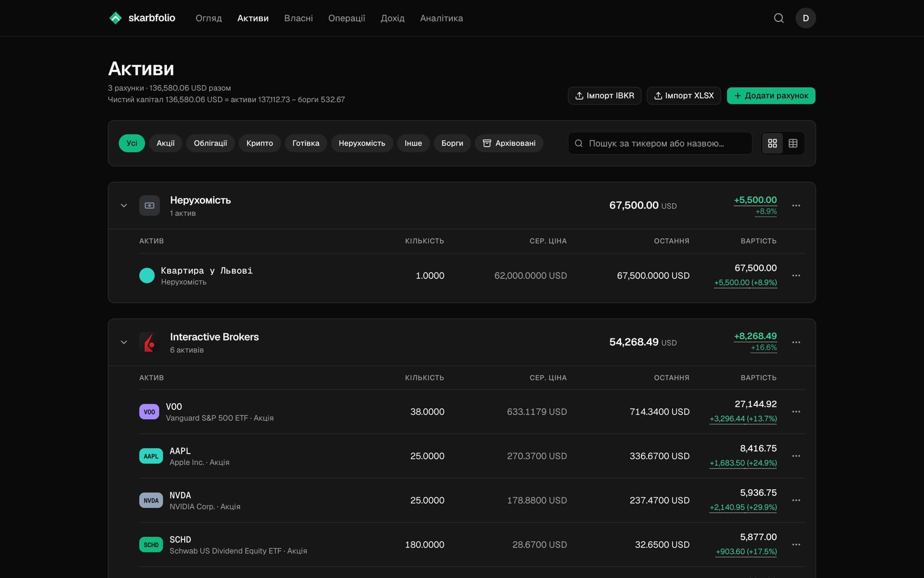Click the Квартира у Львові color dot
The image size is (924, 578).
(x=147, y=276)
